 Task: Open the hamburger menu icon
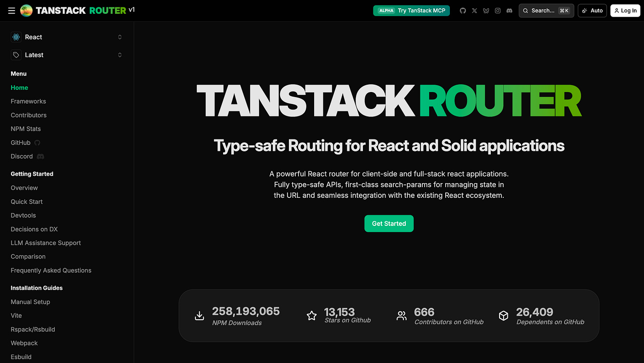pyautogui.click(x=11, y=11)
